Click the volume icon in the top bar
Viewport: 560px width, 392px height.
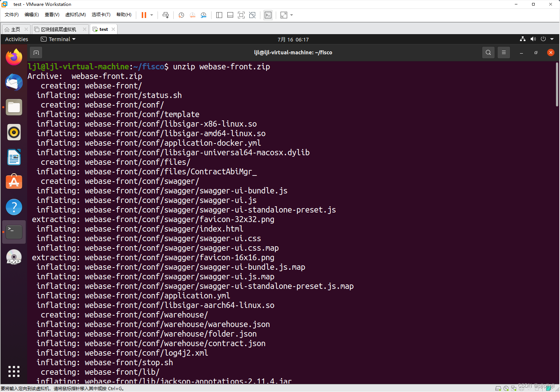coord(533,39)
